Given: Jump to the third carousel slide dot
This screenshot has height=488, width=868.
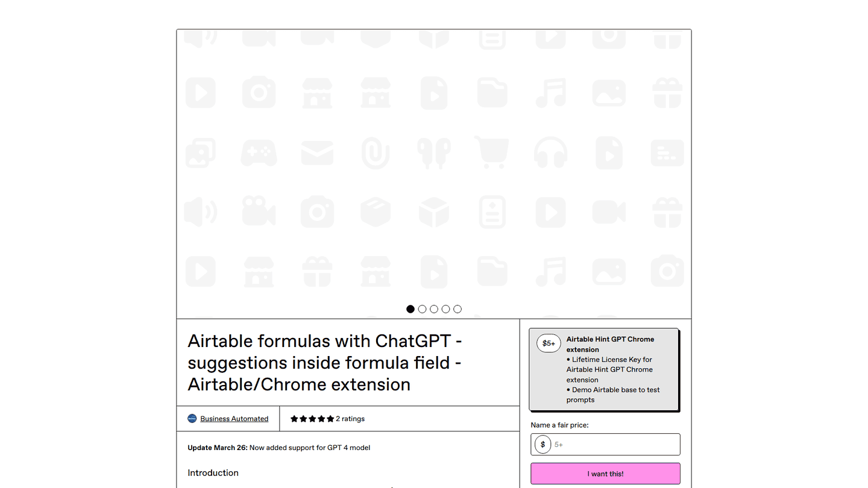Looking at the screenshot, I should (x=434, y=309).
